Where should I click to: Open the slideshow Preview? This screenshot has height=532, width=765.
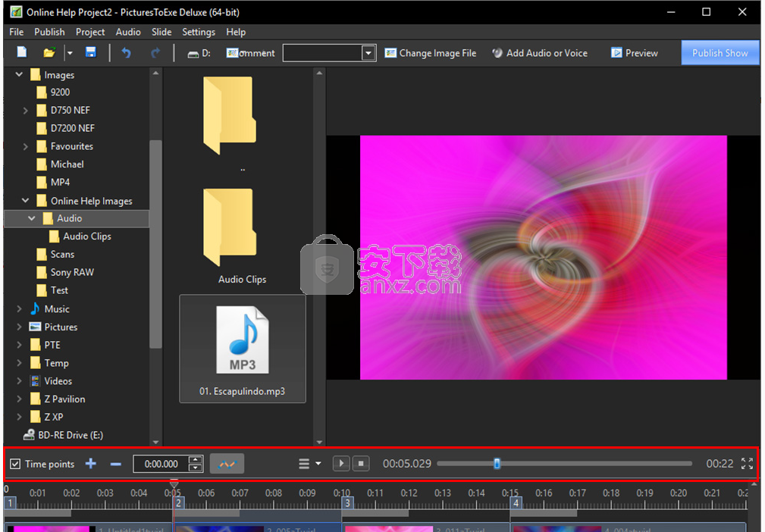point(635,53)
